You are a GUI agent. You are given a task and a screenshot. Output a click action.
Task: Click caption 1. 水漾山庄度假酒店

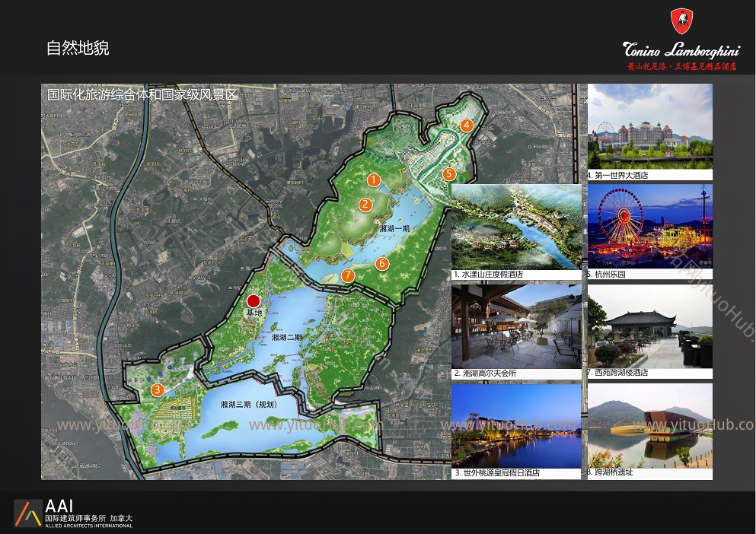(x=488, y=275)
